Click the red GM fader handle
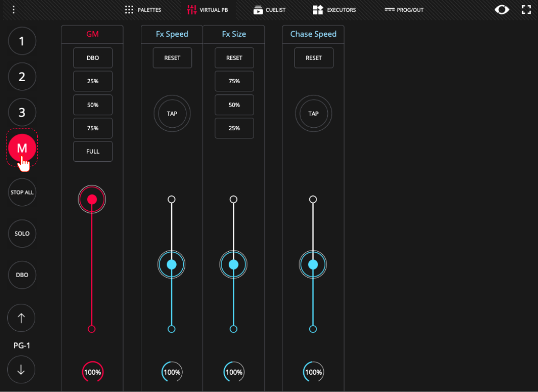538x392 pixels. point(92,199)
